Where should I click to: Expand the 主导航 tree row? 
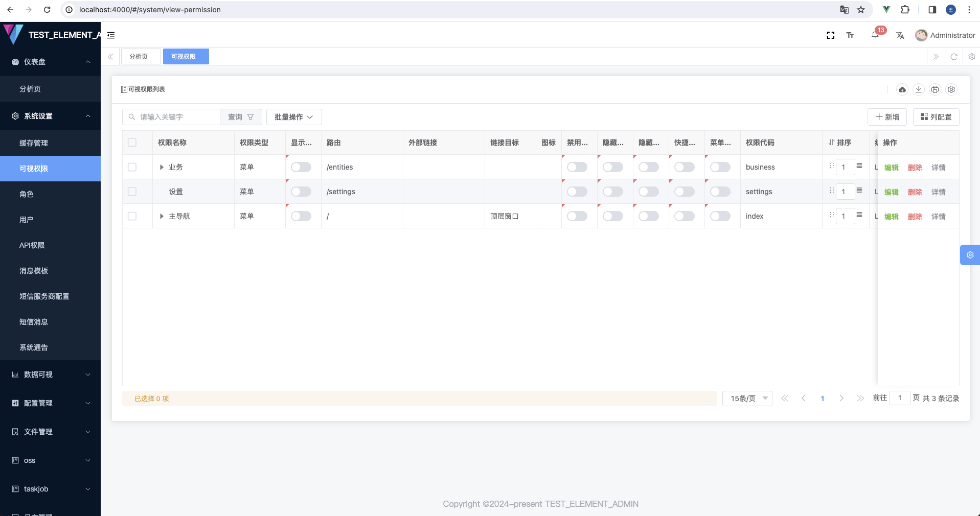(x=162, y=216)
